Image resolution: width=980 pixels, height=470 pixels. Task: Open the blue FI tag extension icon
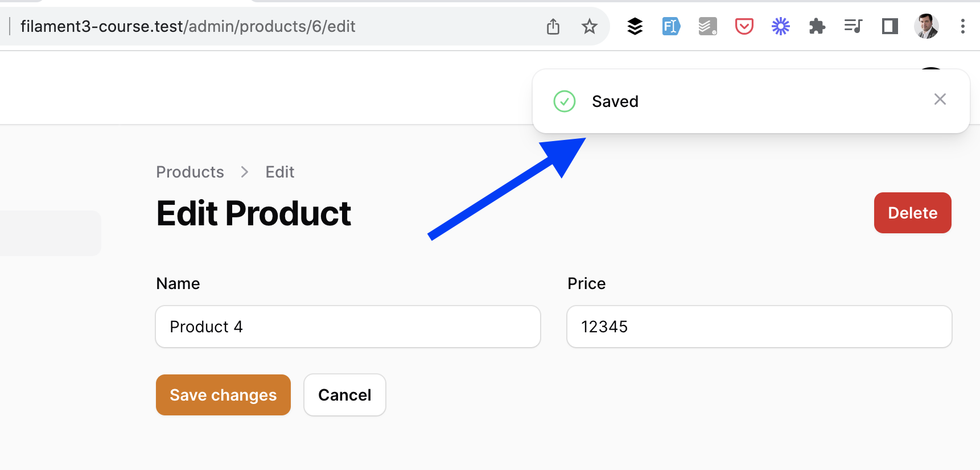tap(672, 26)
